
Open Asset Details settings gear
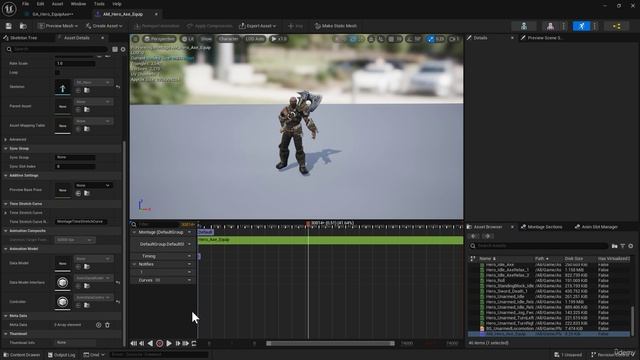pyautogui.click(x=123, y=49)
